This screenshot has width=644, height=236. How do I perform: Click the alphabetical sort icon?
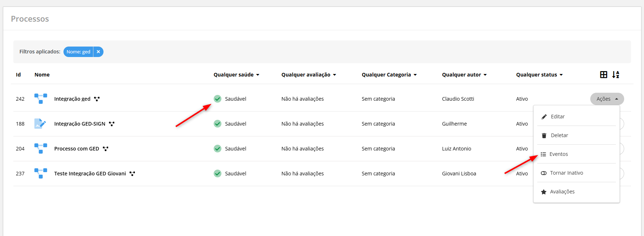[x=616, y=75]
